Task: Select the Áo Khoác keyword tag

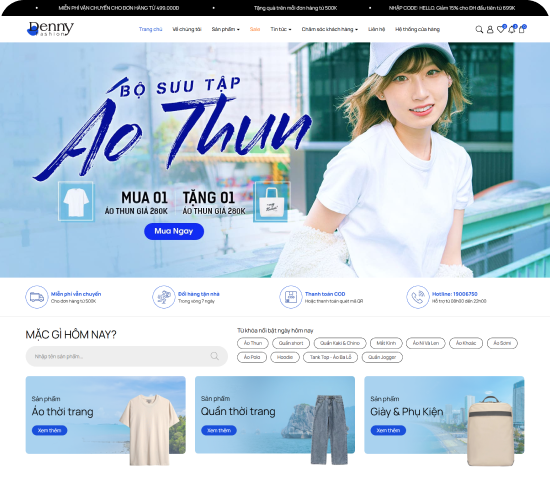Action: pyautogui.click(x=466, y=343)
